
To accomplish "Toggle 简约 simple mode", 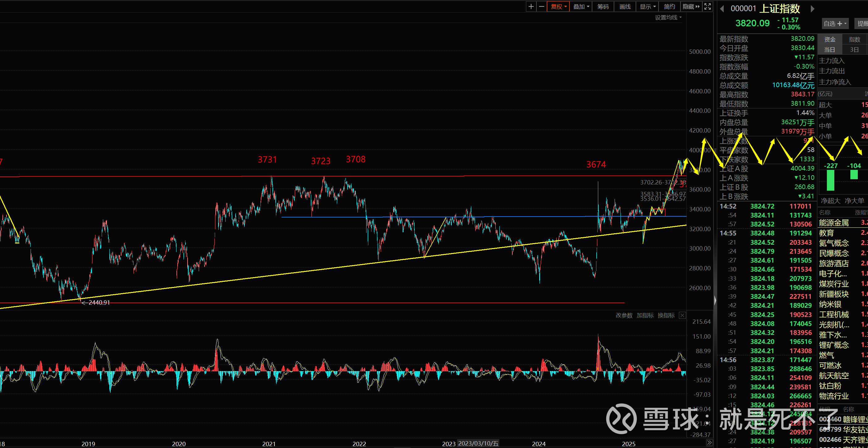I will point(669,6).
